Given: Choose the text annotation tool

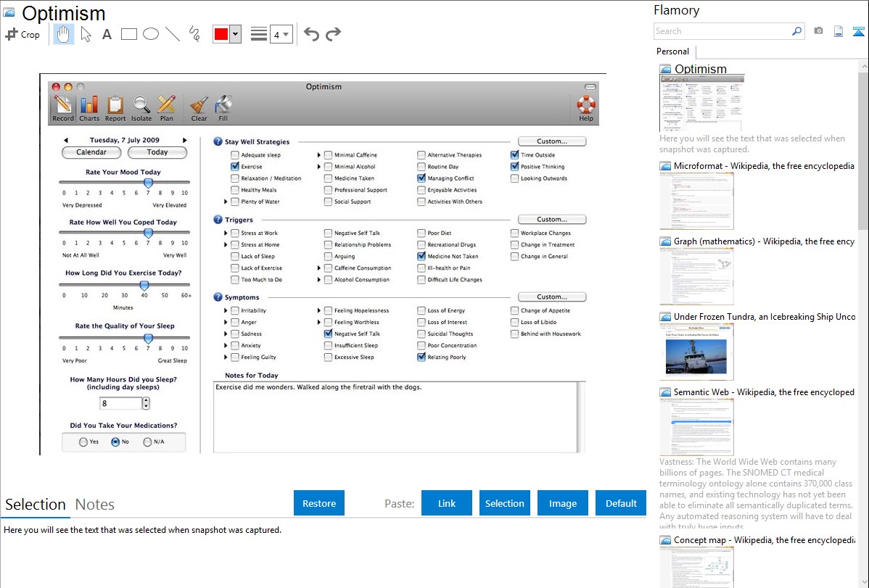Looking at the screenshot, I should [x=107, y=34].
